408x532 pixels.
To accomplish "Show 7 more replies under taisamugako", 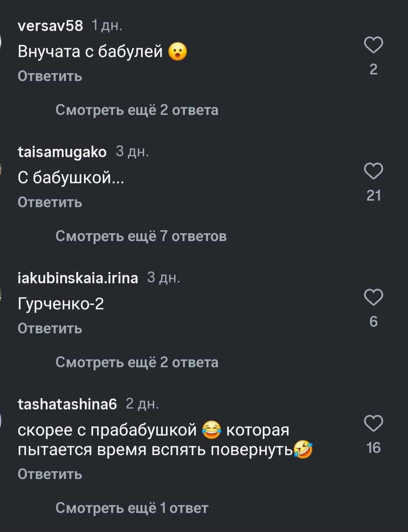I will 141,237.
